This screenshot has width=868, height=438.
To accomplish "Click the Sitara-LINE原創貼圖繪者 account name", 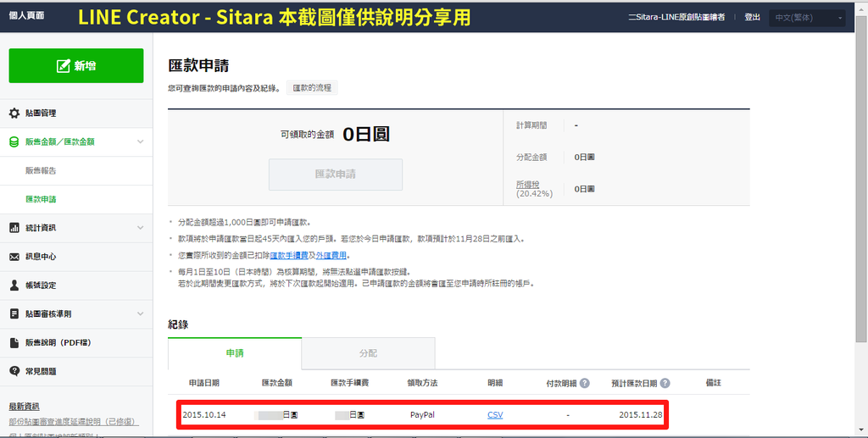I will tap(676, 17).
